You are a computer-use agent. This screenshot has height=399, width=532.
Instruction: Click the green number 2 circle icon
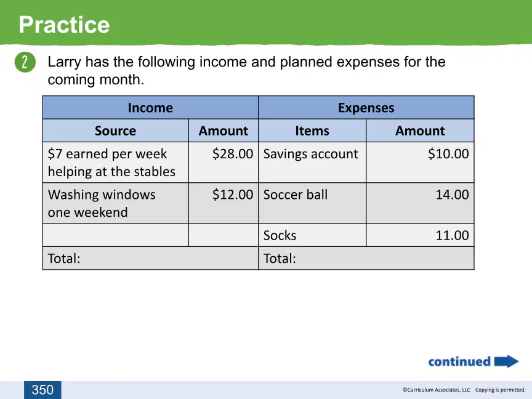[x=25, y=62]
